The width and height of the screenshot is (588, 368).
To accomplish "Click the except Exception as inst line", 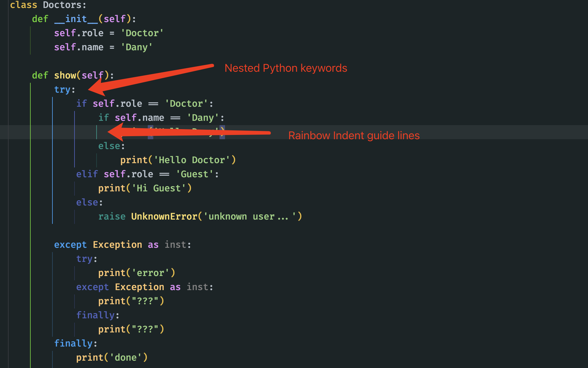I will point(122,244).
